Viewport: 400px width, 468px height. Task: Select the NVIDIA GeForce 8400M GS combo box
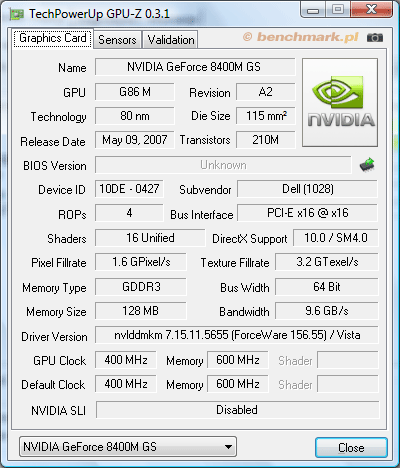tap(128, 447)
